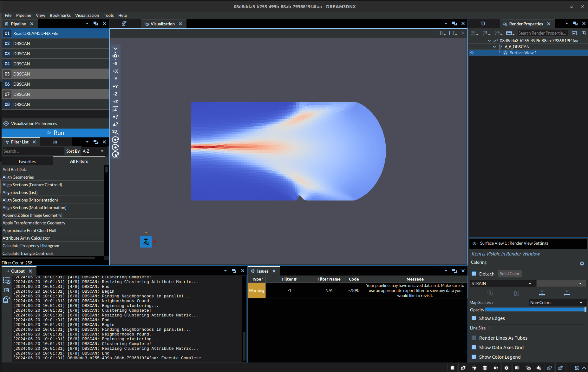Select Align Geometries in filter list

[x=53, y=177]
